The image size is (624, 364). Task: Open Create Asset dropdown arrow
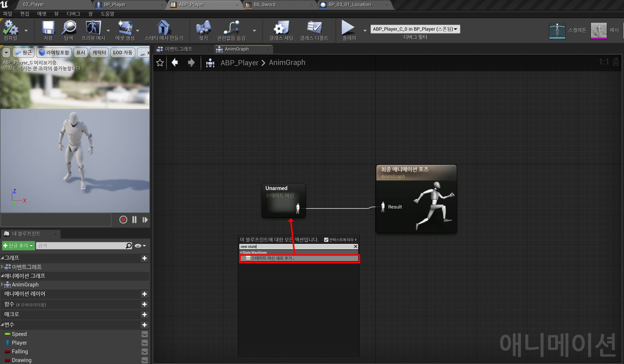click(x=138, y=31)
